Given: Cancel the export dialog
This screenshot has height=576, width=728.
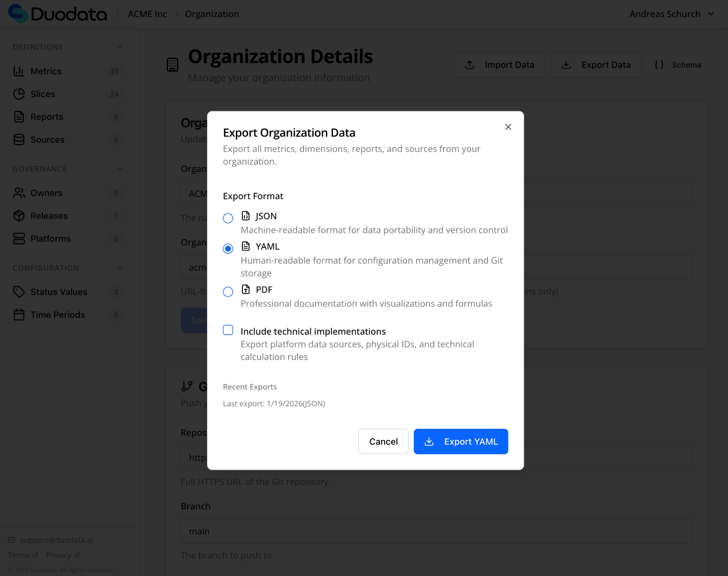Looking at the screenshot, I should [383, 441].
